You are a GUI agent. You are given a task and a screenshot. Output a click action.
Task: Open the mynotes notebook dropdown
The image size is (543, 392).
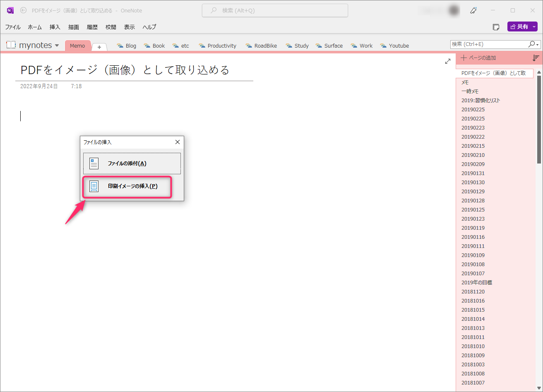pos(56,45)
